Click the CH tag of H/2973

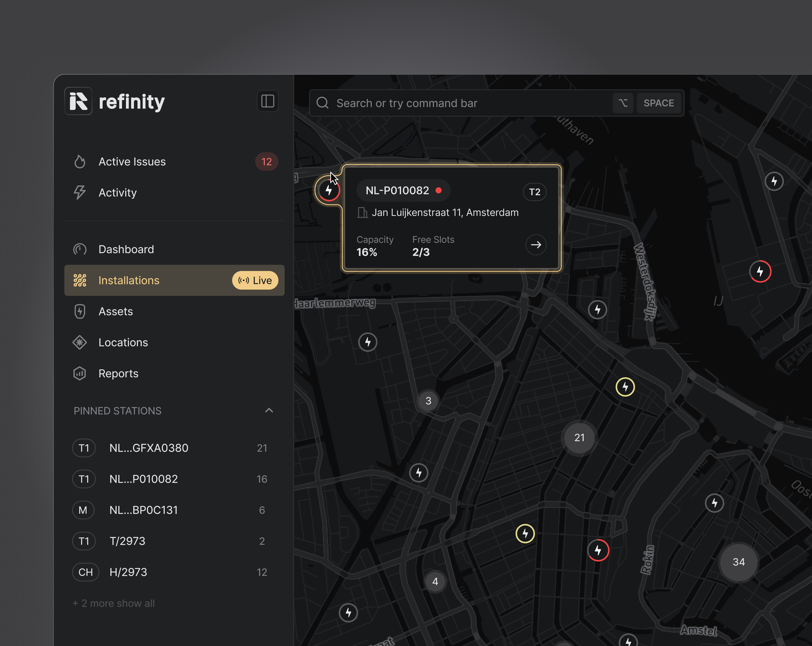(x=86, y=572)
